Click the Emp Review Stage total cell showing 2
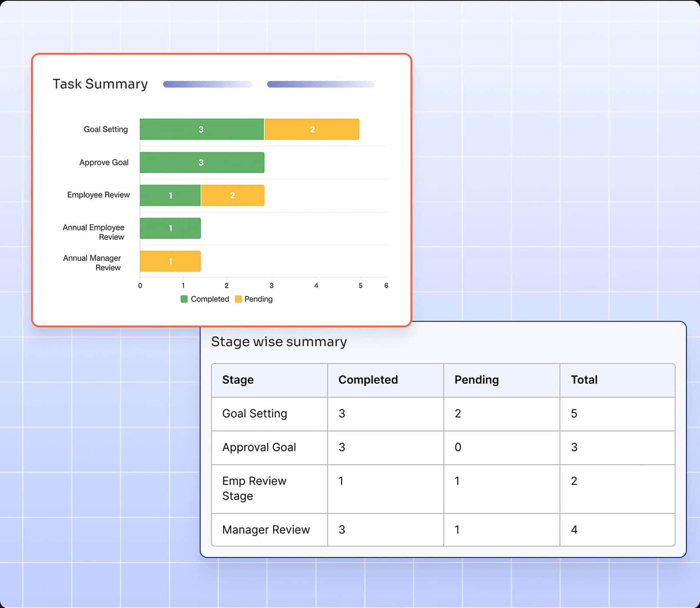 (x=574, y=481)
